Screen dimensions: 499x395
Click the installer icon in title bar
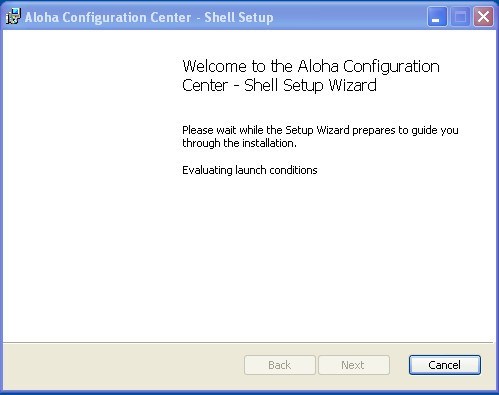point(13,17)
